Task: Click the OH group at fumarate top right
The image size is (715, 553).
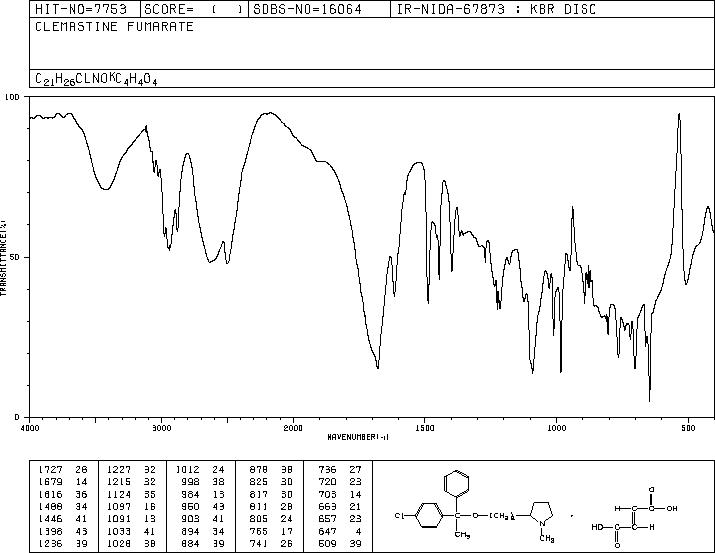Action: pos(672,508)
